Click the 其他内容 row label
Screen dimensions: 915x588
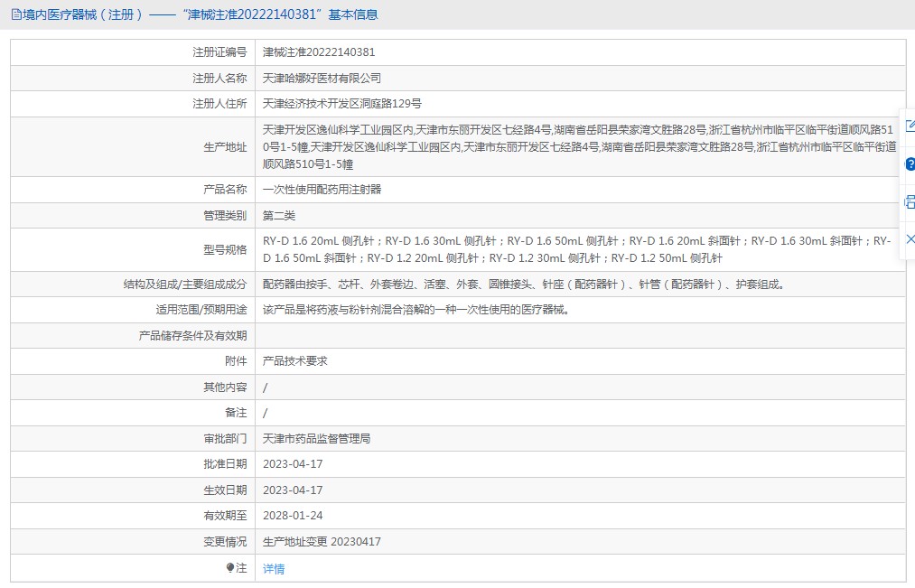225,387
